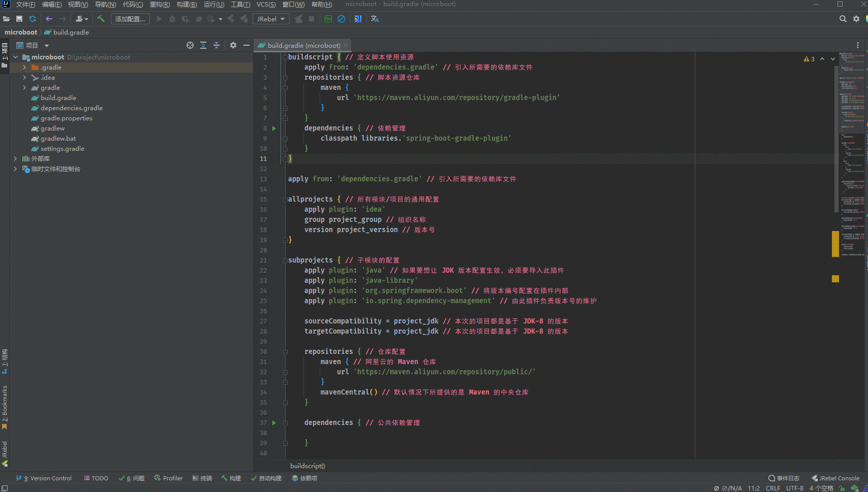Open the 文件(F) menu
This screenshot has width=868, height=492.
point(26,5)
